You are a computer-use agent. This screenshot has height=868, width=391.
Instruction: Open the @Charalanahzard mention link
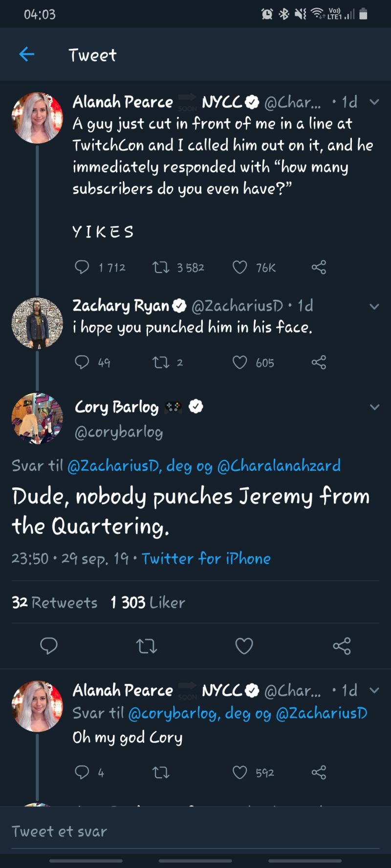[279, 466]
